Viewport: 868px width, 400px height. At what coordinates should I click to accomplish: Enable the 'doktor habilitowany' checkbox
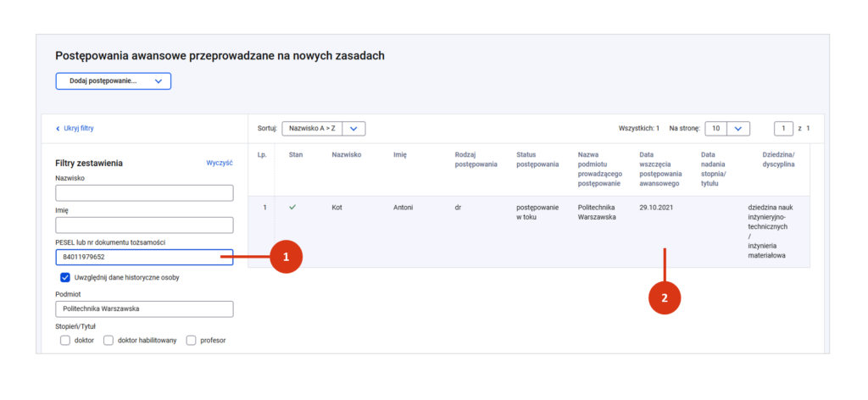point(108,341)
